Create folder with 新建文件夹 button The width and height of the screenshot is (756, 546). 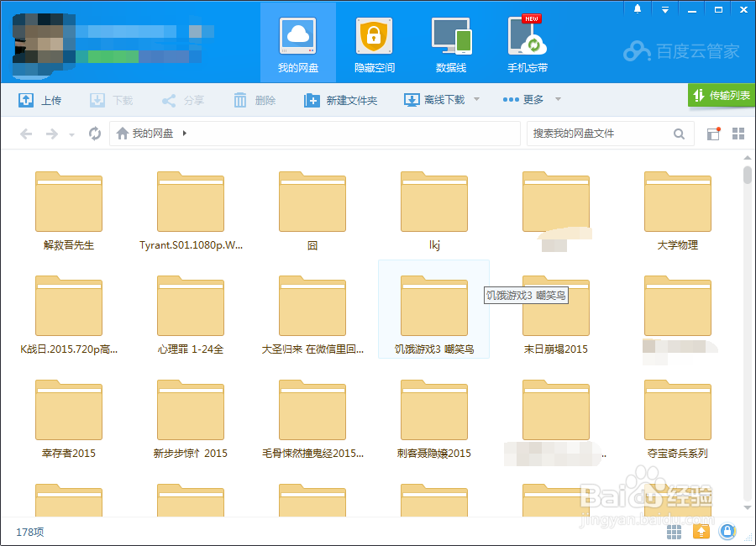tap(339, 99)
